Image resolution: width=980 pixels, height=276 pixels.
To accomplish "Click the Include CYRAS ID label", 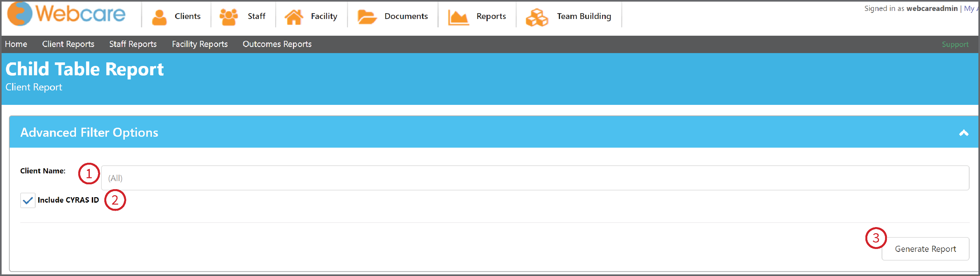I will [x=68, y=200].
